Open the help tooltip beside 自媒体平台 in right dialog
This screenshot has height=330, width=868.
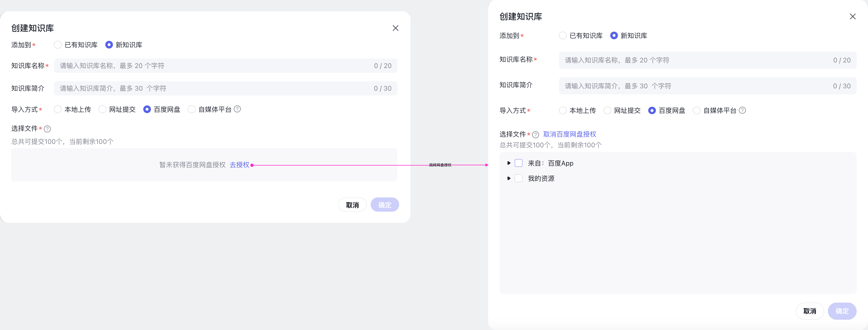[x=743, y=110]
